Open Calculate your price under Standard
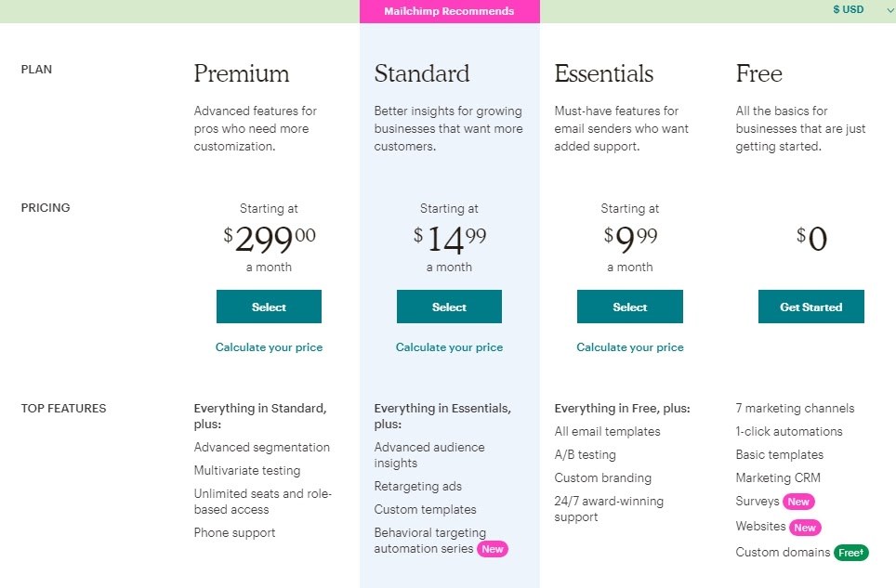 coord(449,347)
